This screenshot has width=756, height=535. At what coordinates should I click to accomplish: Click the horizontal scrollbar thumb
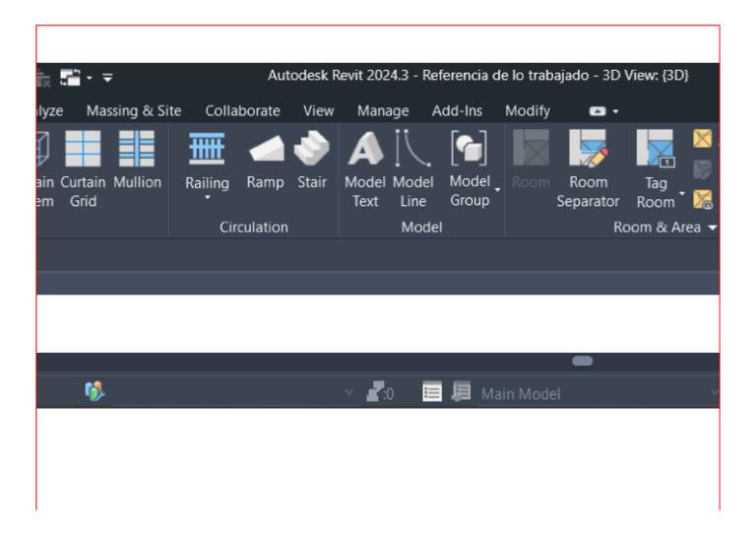[x=583, y=361]
